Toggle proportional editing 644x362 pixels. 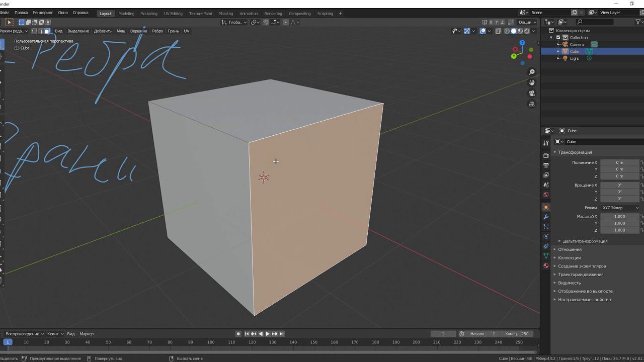coord(286,22)
